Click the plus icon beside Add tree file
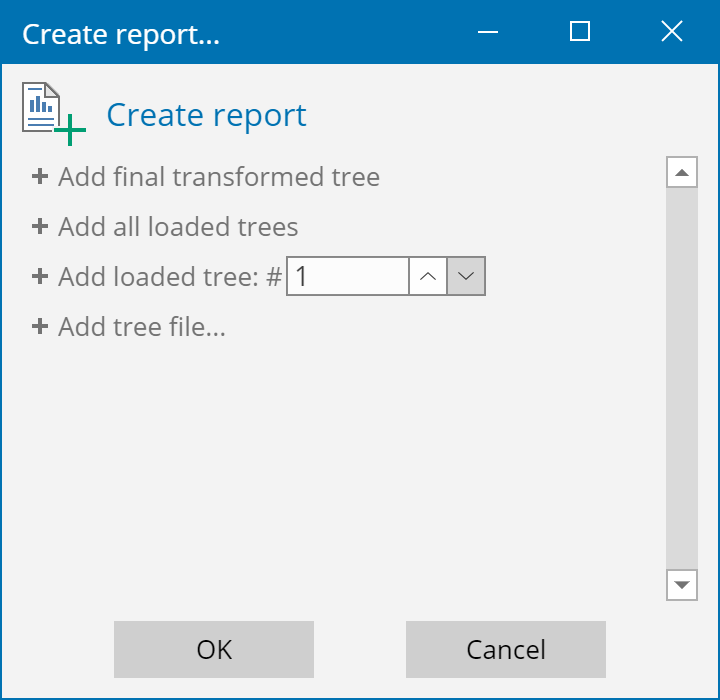The width and height of the screenshot is (720, 700). (x=40, y=327)
